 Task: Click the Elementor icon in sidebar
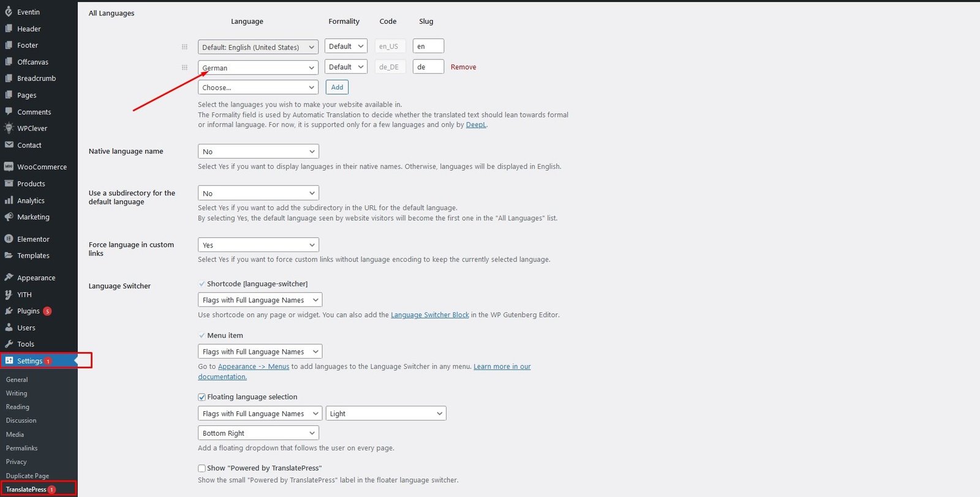[x=9, y=239]
